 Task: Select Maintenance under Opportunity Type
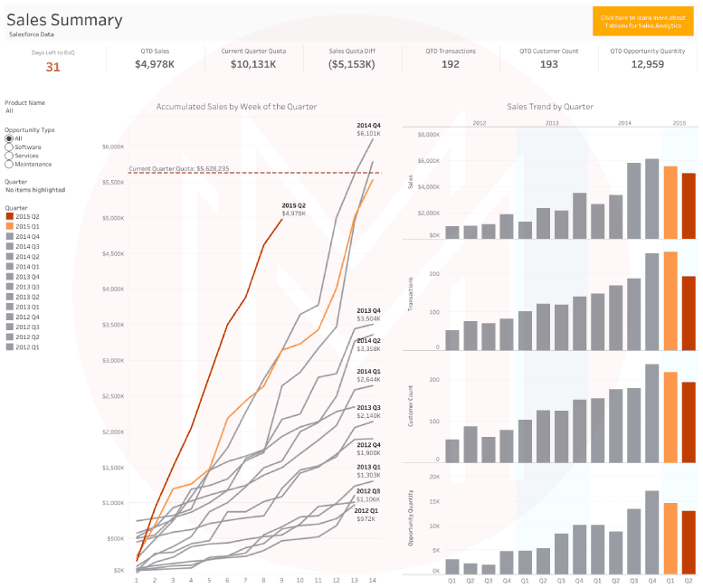9,165
